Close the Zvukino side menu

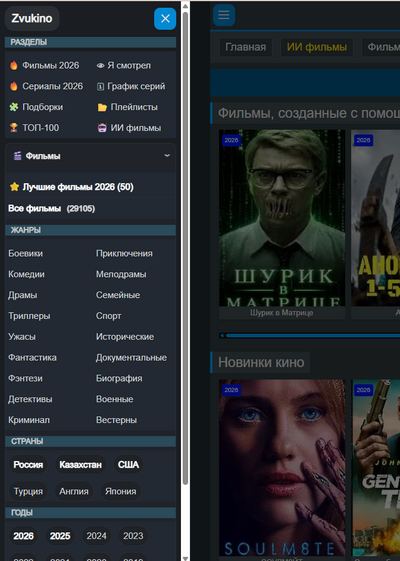coord(165,19)
